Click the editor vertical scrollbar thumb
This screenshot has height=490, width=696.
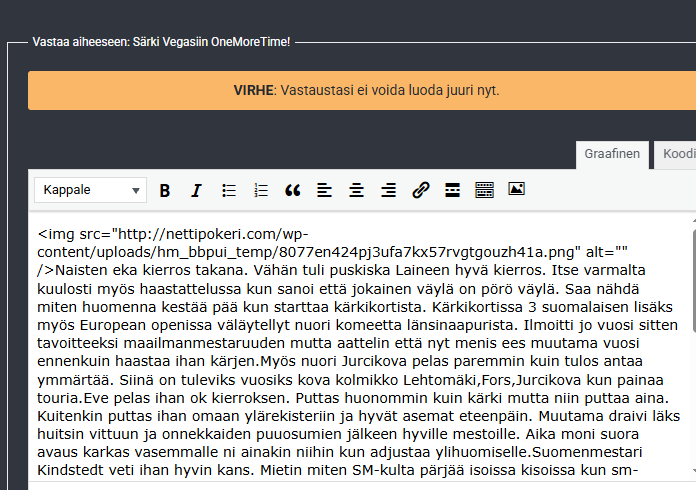point(694,280)
